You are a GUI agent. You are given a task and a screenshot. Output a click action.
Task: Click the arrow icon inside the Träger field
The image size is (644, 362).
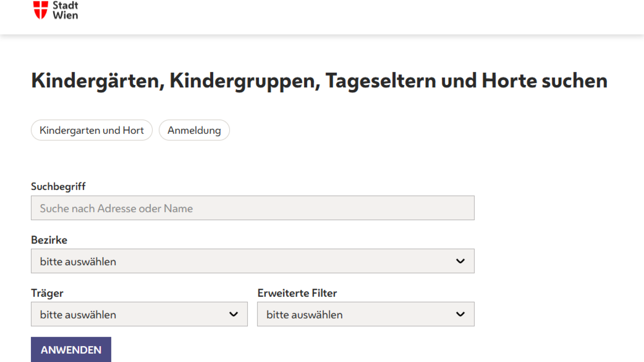[233, 314]
